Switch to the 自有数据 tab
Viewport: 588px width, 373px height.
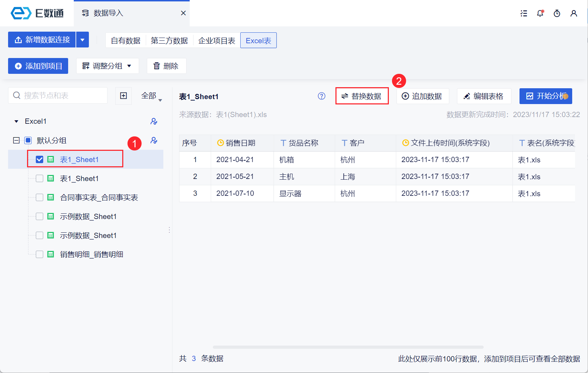tap(126, 41)
